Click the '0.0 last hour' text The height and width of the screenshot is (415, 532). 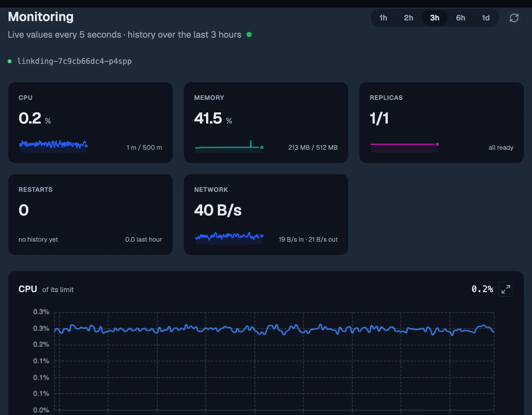tap(144, 239)
